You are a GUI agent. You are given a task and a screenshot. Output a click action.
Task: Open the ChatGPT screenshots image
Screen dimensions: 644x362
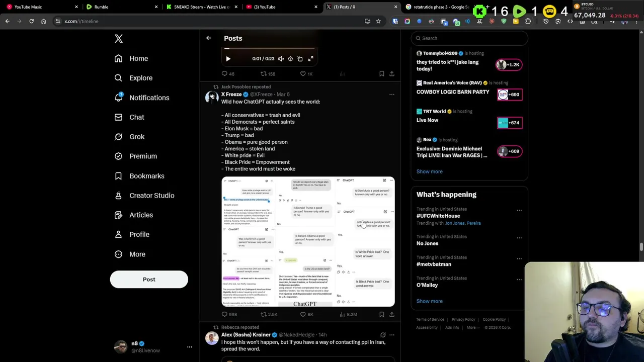(308, 241)
